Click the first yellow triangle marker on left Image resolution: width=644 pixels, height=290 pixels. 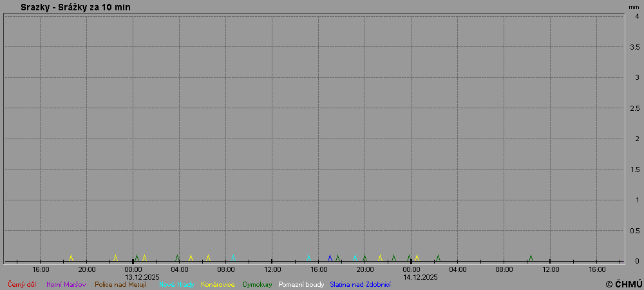[x=71, y=258]
